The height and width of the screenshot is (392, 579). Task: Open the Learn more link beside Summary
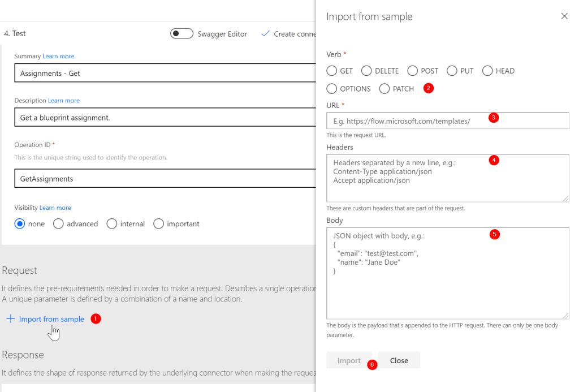point(58,57)
